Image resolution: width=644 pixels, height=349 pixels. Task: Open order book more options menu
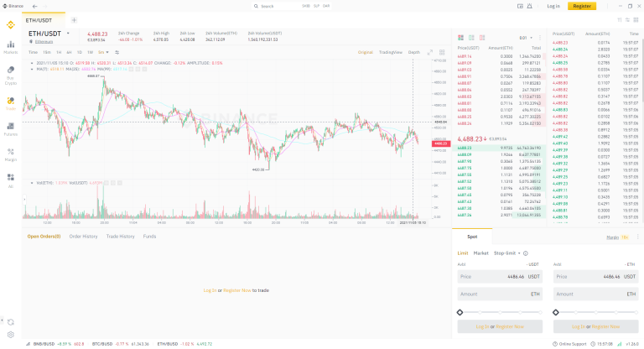pos(540,38)
